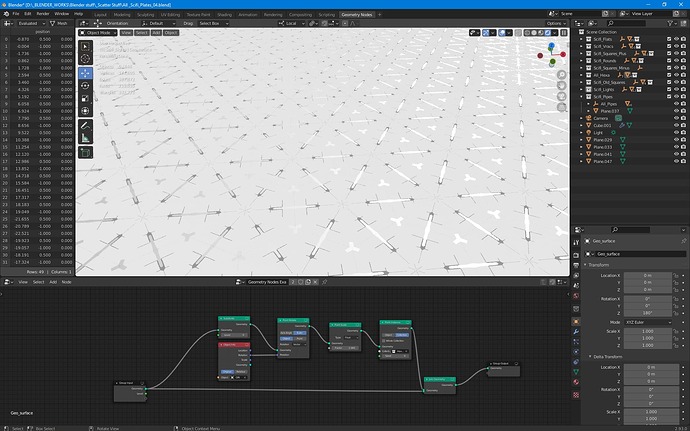Open the Object Data properties green triangle tab
The image size is (690, 431).
[x=576, y=372]
